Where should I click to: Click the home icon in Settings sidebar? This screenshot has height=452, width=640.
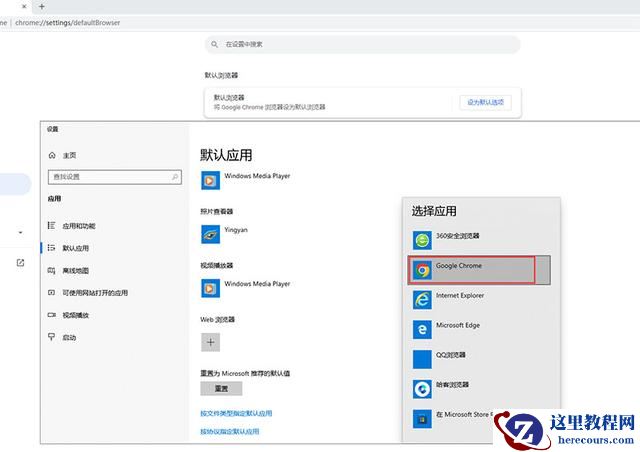tap(52, 155)
